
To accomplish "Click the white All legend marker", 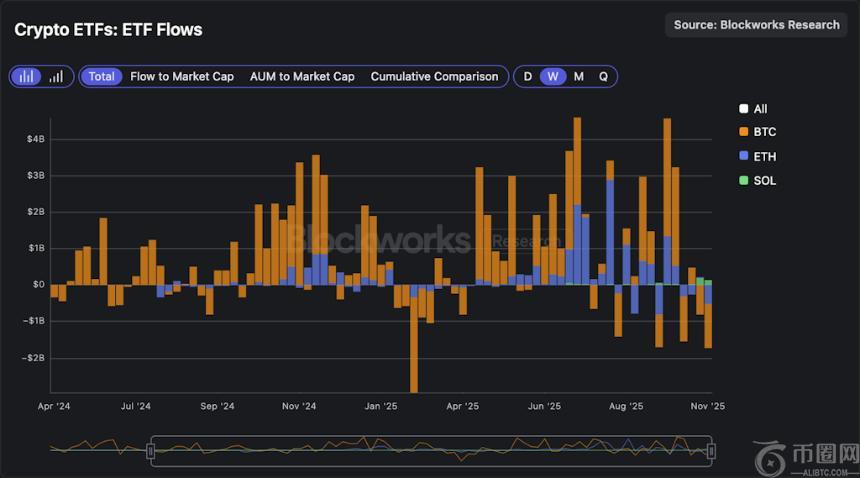I will coord(743,109).
